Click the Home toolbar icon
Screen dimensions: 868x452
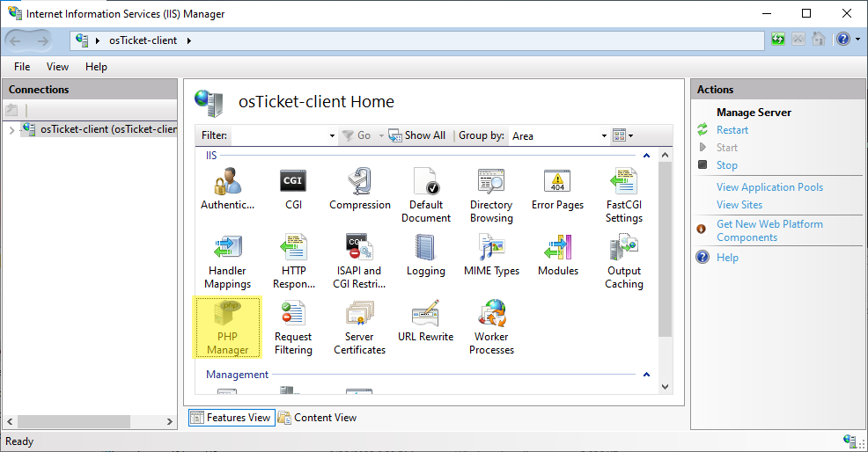818,40
